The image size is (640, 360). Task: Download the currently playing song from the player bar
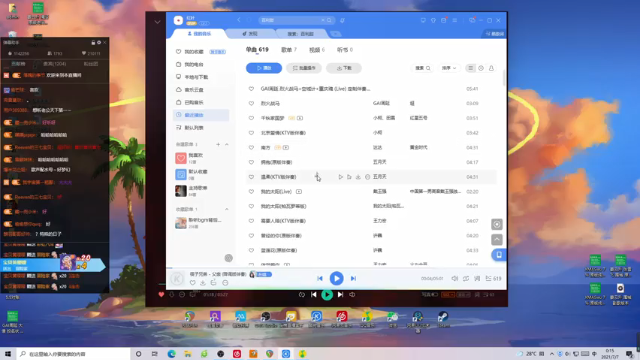pyautogui.click(x=203, y=282)
